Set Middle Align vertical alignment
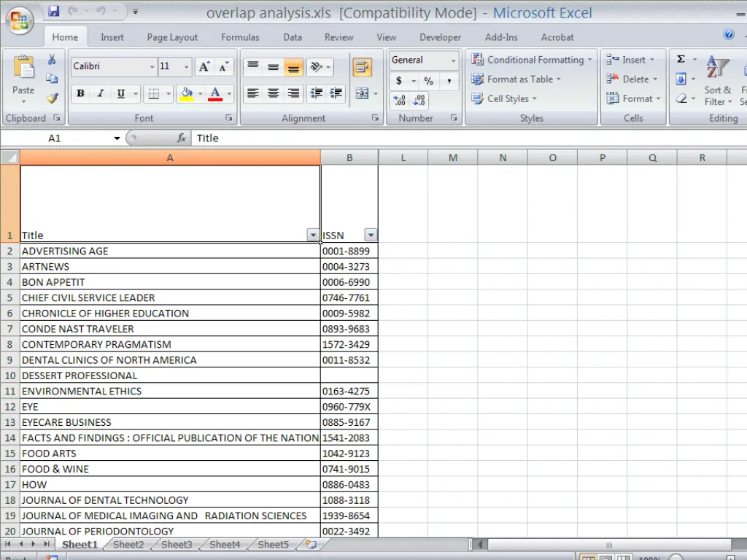The height and width of the screenshot is (560, 747). (x=273, y=66)
